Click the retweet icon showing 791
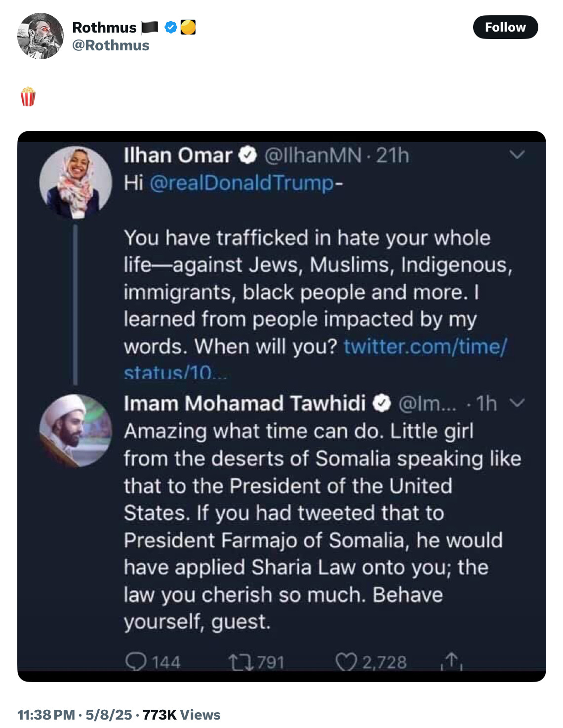This screenshot has width=563, height=728. click(240, 661)
